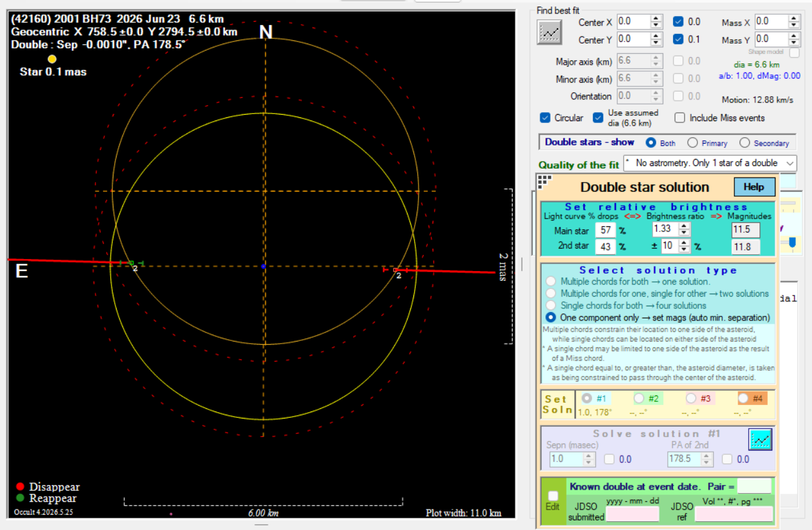Click the Mass X stepper arrows

click(x=794, y=22)
